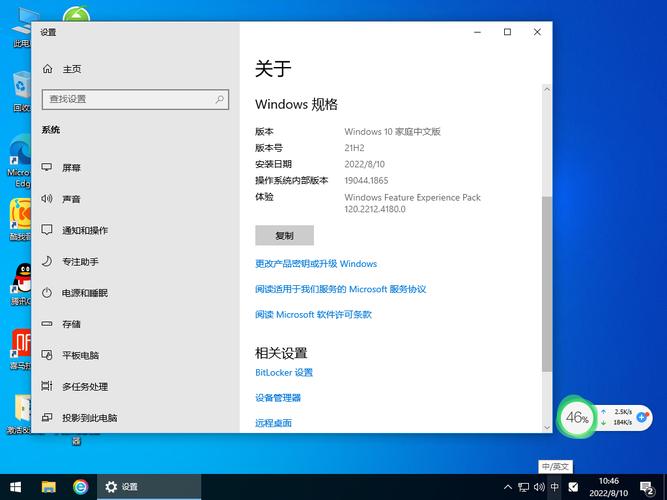This screenshot has height=500, width=667.
Task: Select the 通知和操作 notification icon
Action: click(x=47, y=230)
